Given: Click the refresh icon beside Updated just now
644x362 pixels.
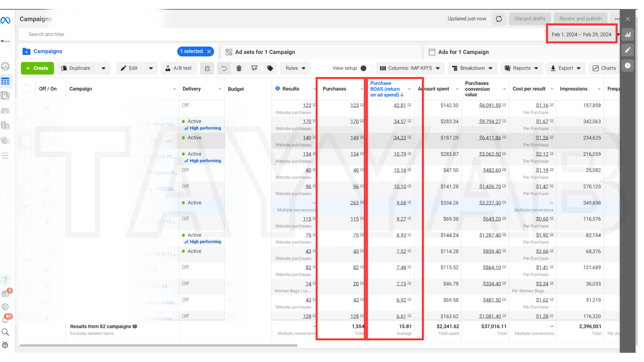Looking at the screenshot, I should point(499,19).
